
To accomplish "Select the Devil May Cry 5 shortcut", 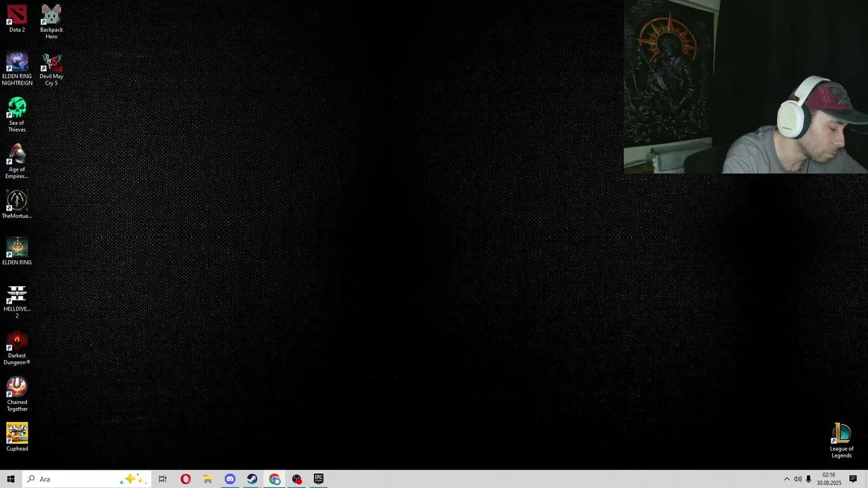I will pyautogui.click(x=52, y=68).
